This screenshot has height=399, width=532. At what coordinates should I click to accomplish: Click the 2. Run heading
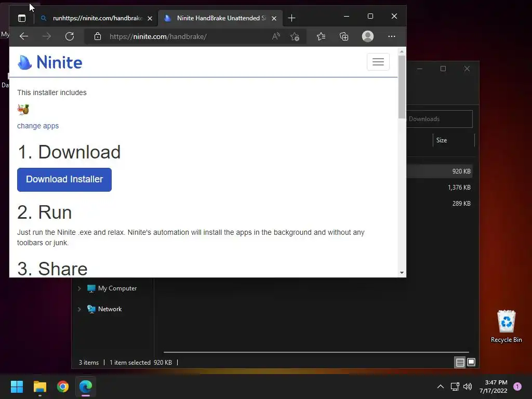click(x=45, y=212)
